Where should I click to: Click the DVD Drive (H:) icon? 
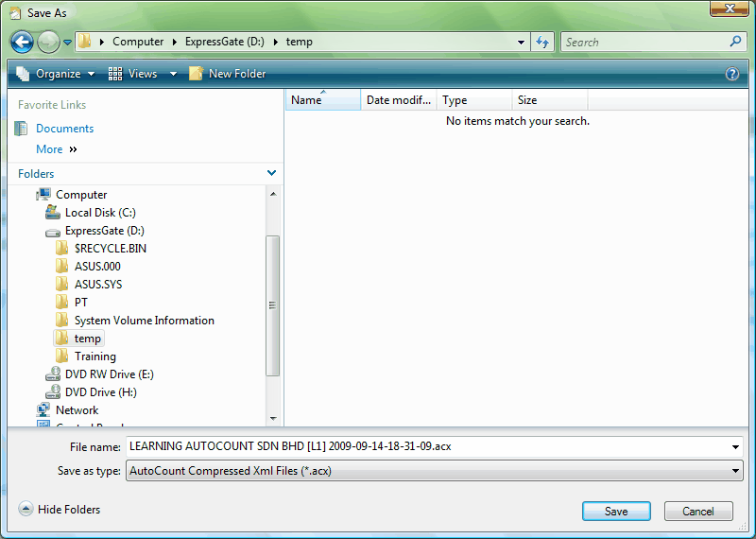pyautogui.click(x=53, y=391)
